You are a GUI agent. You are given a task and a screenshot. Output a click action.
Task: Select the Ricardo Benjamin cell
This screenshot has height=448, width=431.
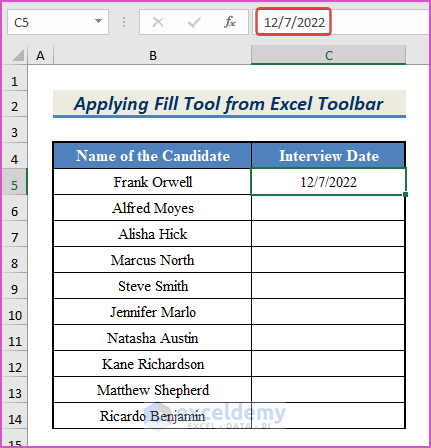[152, 416]
